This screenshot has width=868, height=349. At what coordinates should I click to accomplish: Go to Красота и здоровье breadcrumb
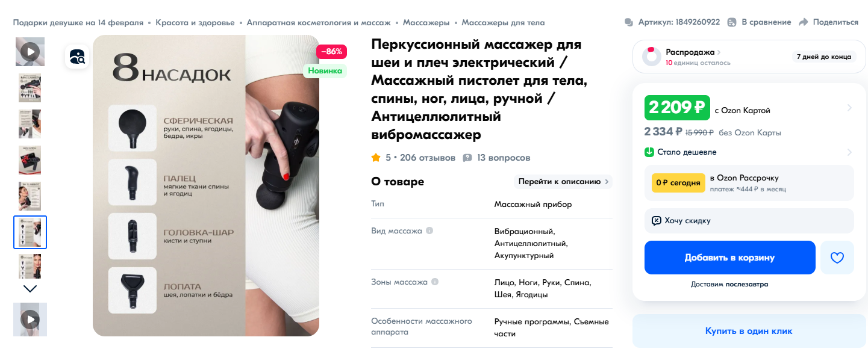[195, 22]
